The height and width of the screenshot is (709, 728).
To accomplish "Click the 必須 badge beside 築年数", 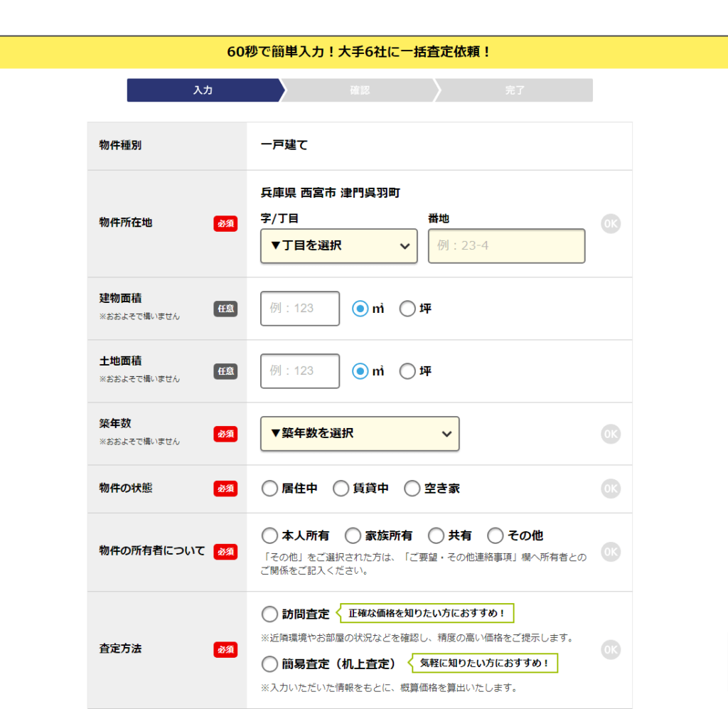I will (225, 434).
